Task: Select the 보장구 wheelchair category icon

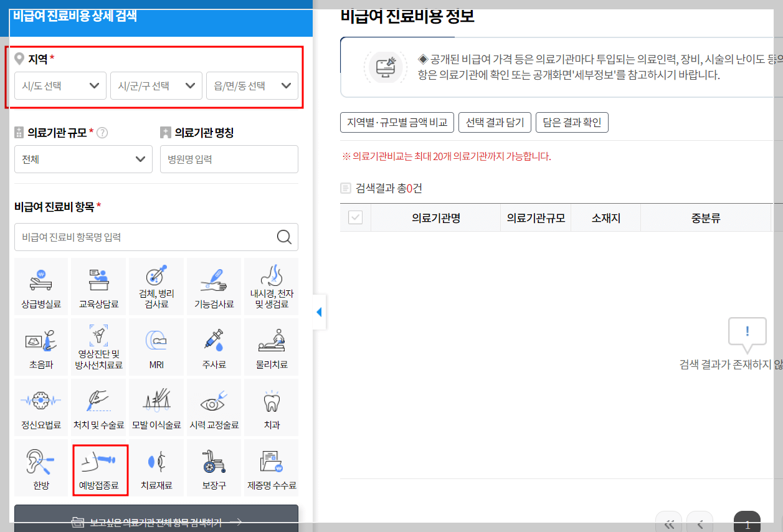Action: pyautogui.click(x=213, y=468)
